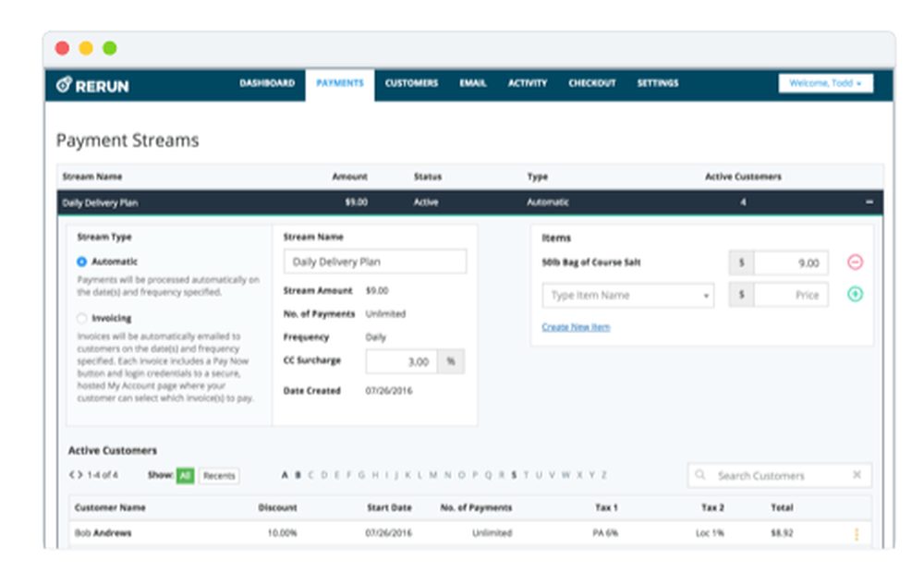924x585 pixels.
Task: Filter customers by letter B
Action: click(298, 475)
